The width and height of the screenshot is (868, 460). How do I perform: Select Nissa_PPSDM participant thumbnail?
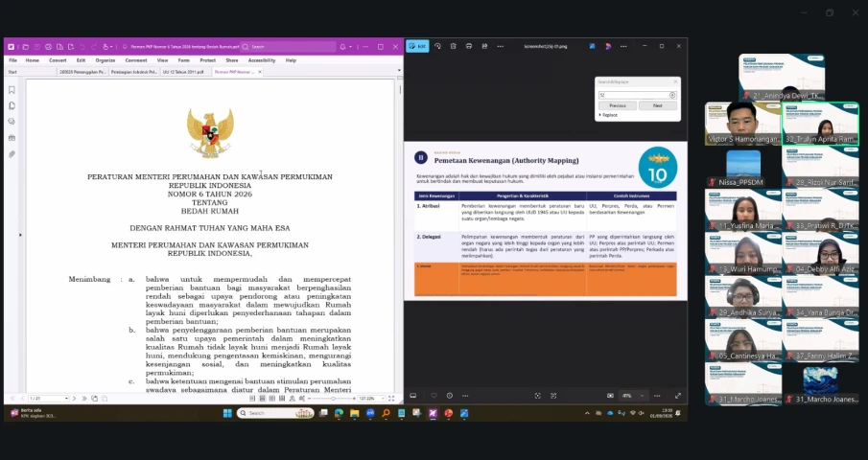tap(743, 168)
